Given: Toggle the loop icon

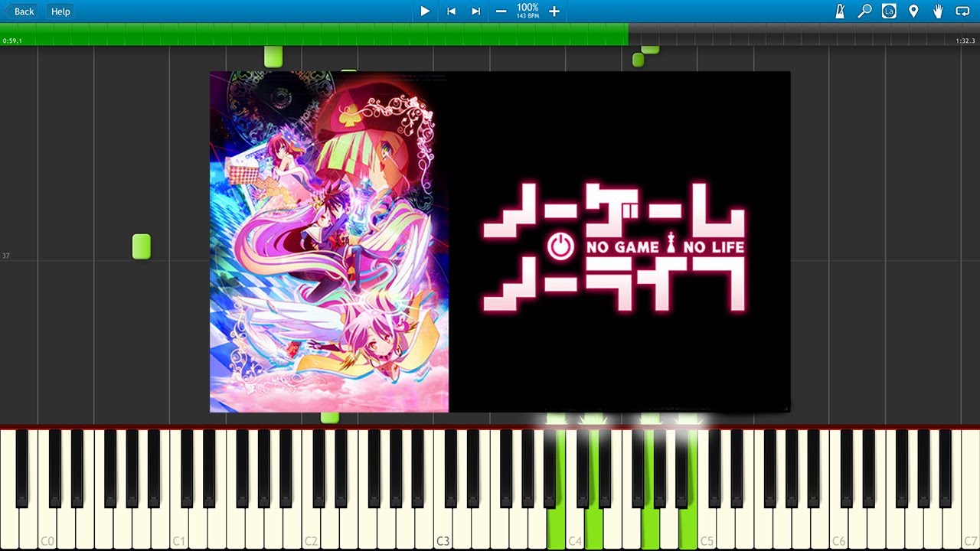Looking at the screenshot, I should click(x=963, y=11).
